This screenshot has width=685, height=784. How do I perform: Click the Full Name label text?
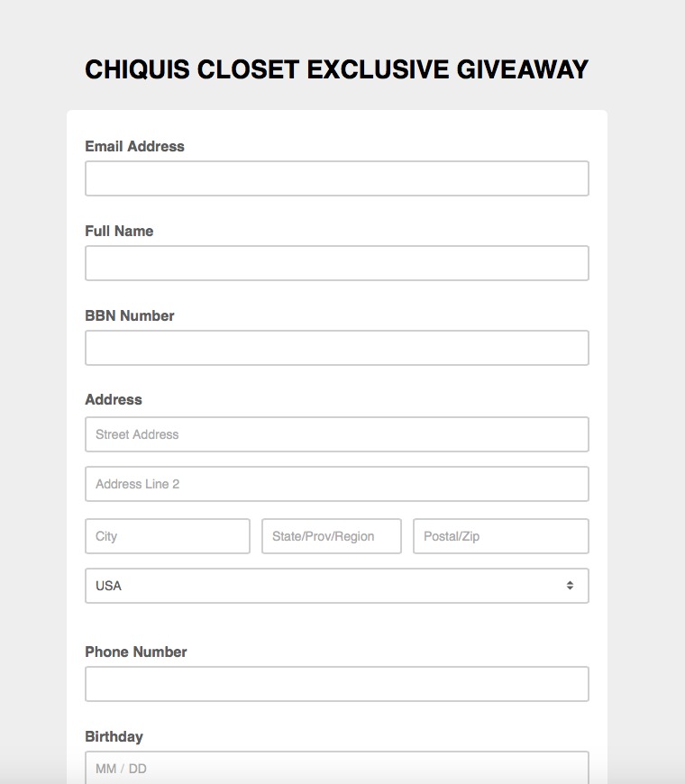coord(119,232)
